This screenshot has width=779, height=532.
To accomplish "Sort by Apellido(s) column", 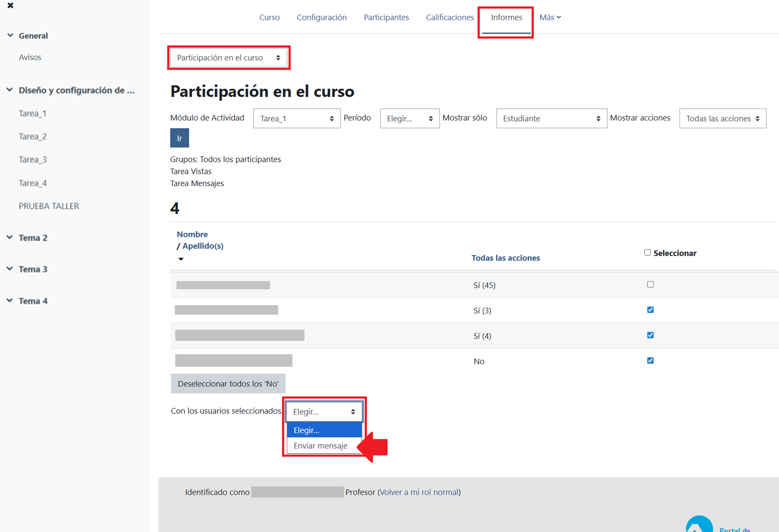I will coord(203,246).
